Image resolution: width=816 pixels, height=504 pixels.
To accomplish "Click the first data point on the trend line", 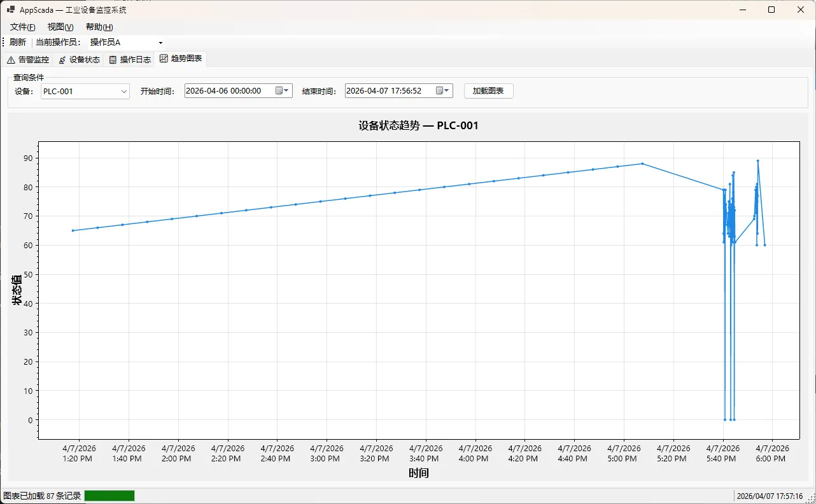I will click(73, 230).
